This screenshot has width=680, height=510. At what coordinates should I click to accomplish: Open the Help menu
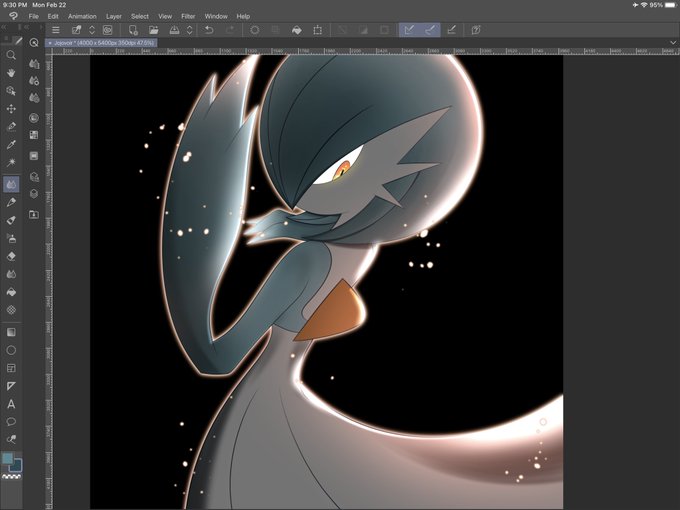point(243,16)
